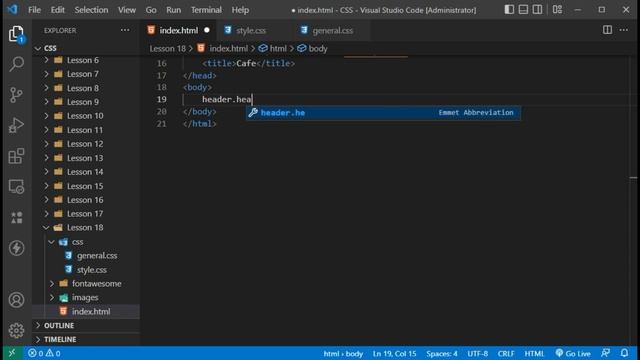This screenshot has height=360, width=640.
Task: Click html › body path in status bar
Action: point(343,353)
